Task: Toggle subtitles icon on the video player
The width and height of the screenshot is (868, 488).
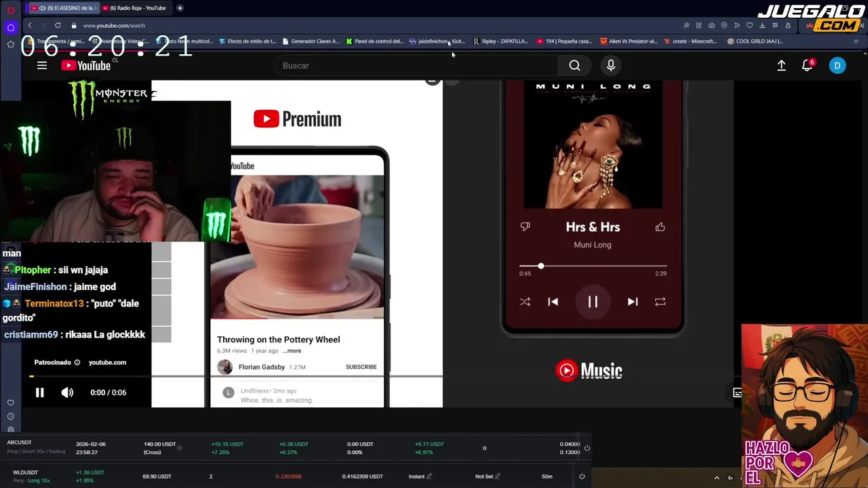Action: click(x=737, y=392)
